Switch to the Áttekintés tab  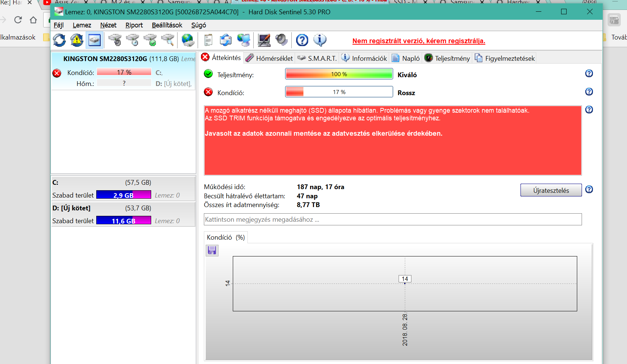coord(221,58)
